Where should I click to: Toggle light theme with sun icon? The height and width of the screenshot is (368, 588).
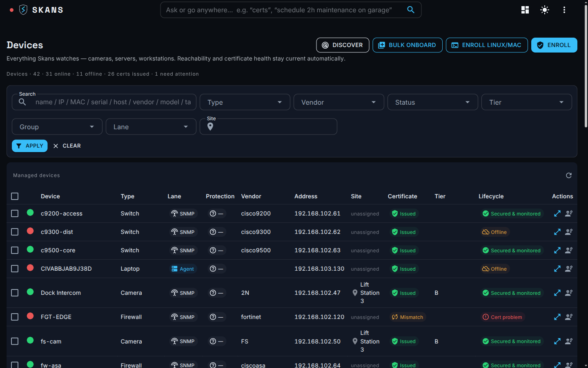click(x=545, y=10)
